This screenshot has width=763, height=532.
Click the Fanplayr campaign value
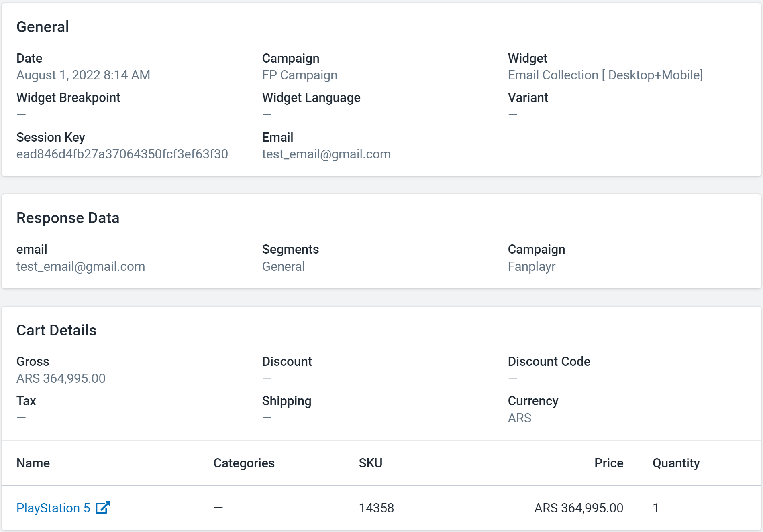click(x=531, y=266)
